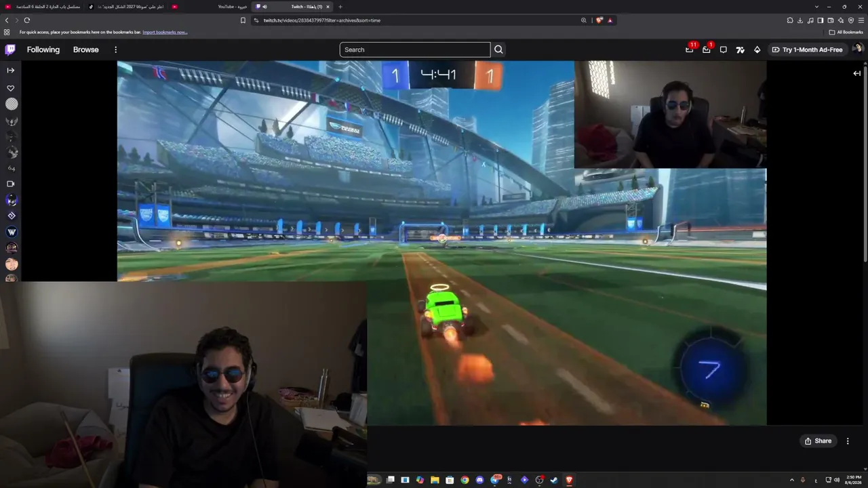Go back in browser history
This screenshot has height=488, width=868.
coord(7,20)
